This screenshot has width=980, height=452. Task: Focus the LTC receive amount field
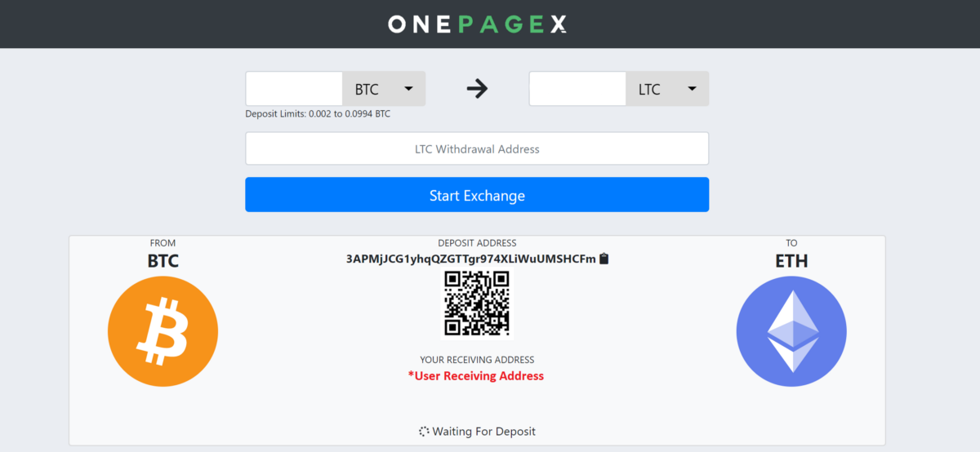(577, 89)
